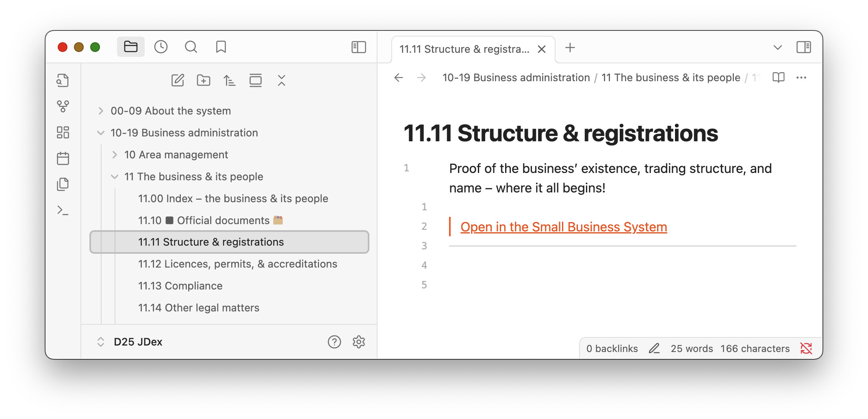The image size is (868, 419).
Task: Collapse the 11 The business & its people folder
Action: [115, 177]
